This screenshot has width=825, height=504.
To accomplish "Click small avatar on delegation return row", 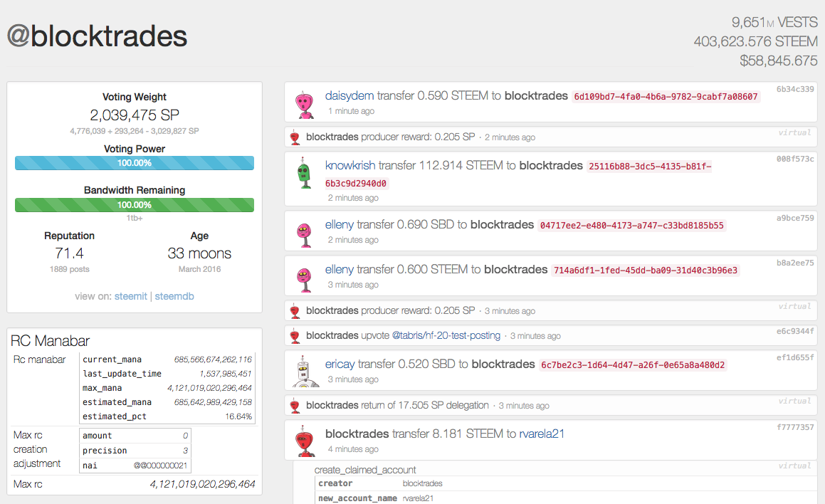I will [295, 406].
